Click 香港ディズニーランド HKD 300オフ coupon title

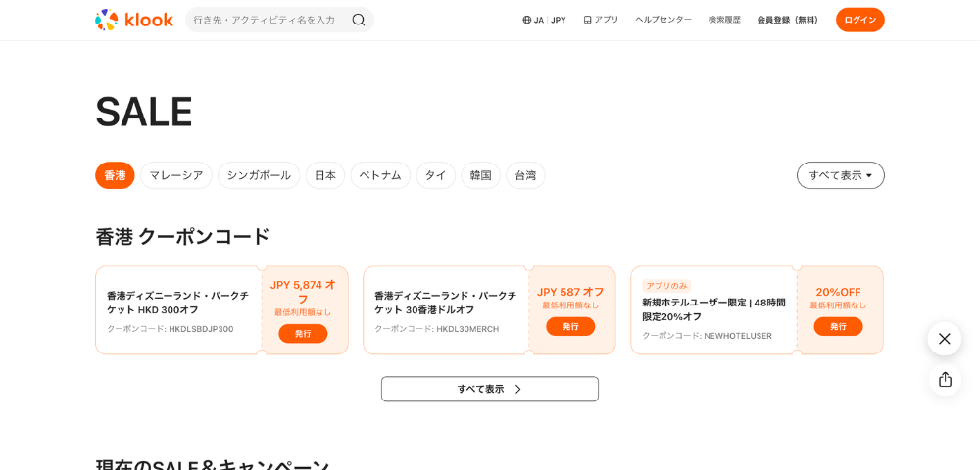pos(178,303)
